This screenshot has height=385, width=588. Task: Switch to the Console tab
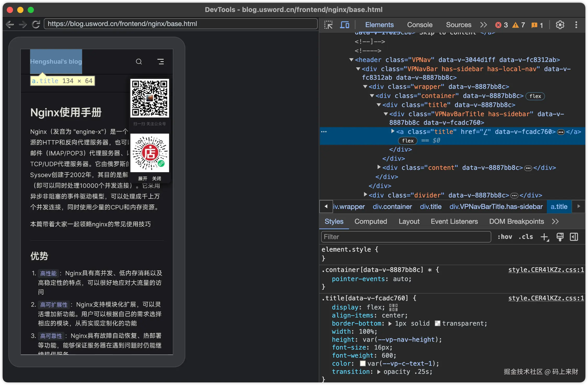click(420, 25)
